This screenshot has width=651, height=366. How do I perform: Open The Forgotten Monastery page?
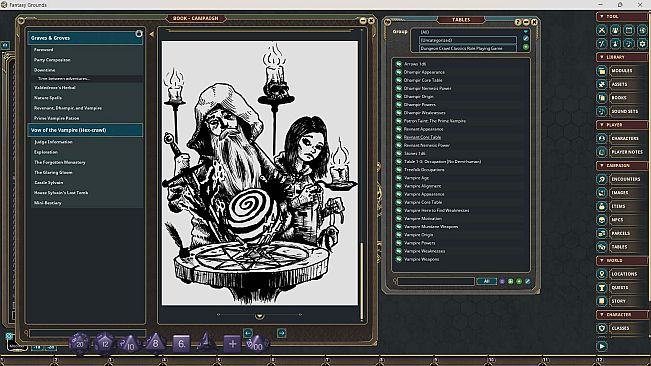(x=60, y=162)
